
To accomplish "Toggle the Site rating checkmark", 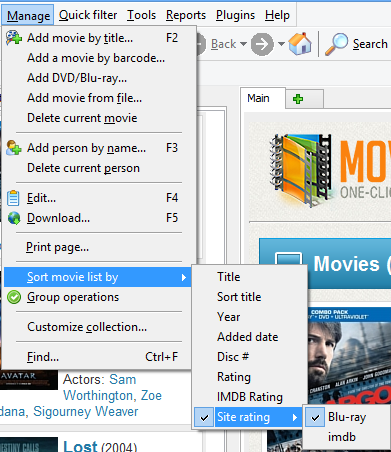I will click(204, 417).
